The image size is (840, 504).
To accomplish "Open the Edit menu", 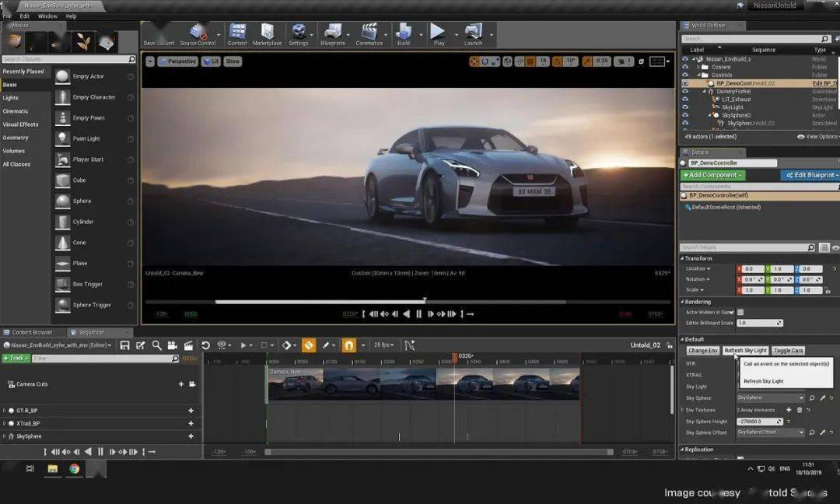I will coord(25,16).
